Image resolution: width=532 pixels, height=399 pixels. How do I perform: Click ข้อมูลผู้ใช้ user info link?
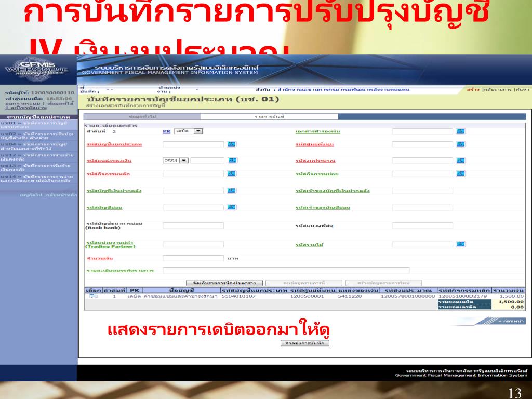coord(60,103)
